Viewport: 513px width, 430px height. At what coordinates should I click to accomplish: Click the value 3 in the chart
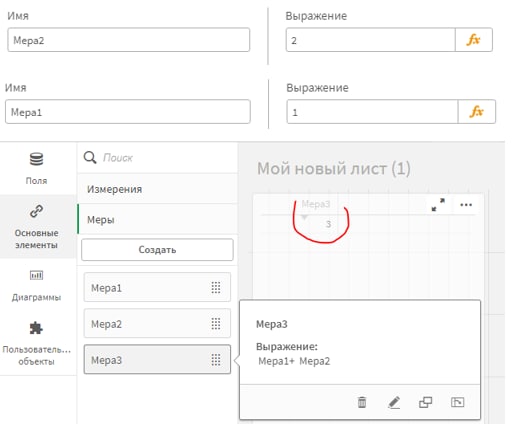(x=328, y=224)
